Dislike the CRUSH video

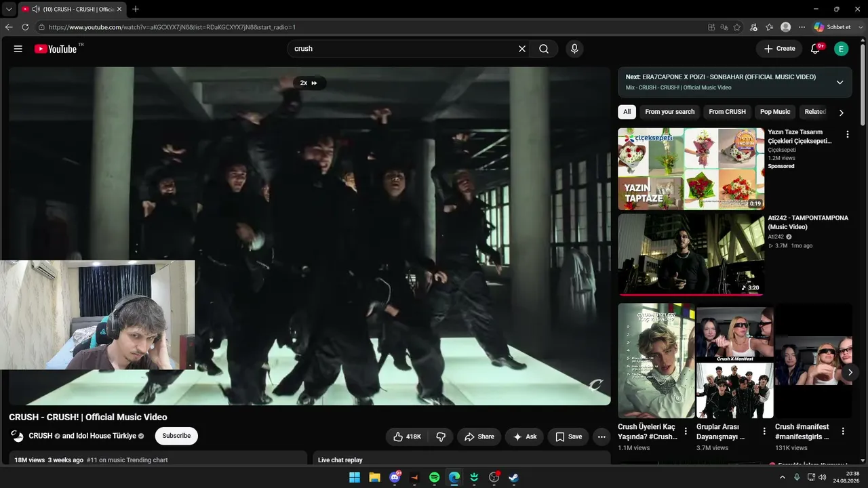[441, 437]
